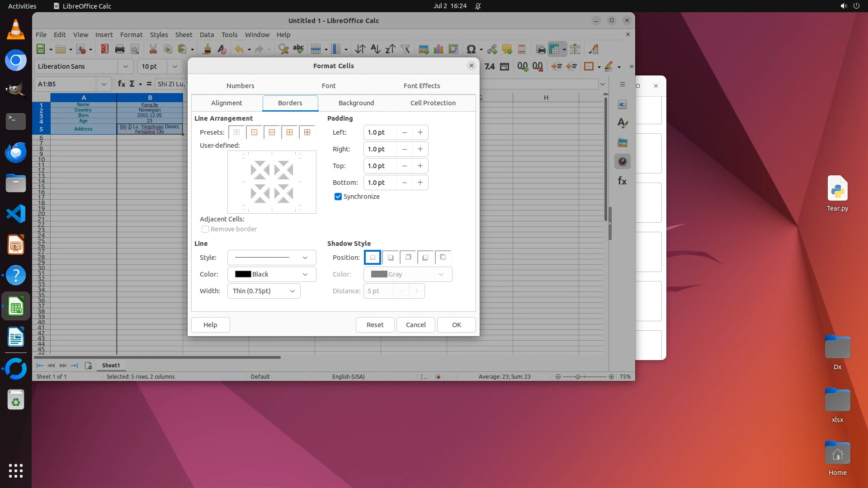This screenshot has height=488, width=868.
Task: Click the Reset button
Action: click(x=375, y=325)
